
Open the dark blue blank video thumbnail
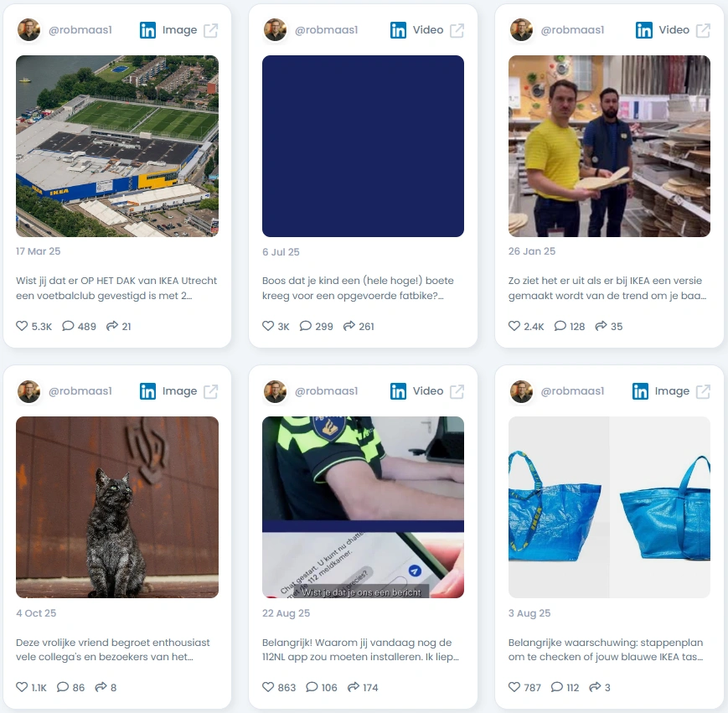point(363,147)
